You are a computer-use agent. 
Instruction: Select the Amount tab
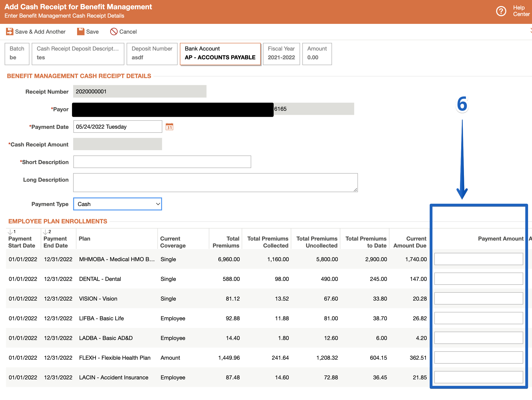pos(317,54)
